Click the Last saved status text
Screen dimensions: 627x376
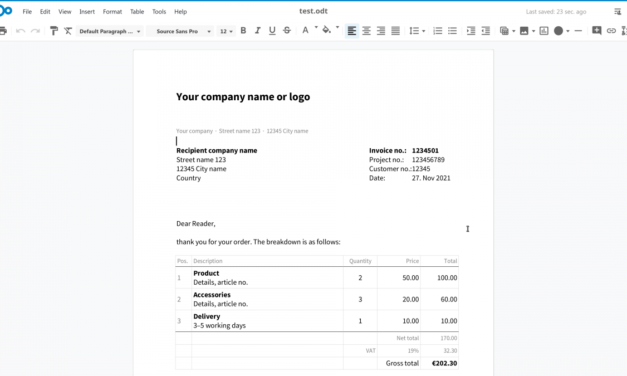tap(556, 12)
